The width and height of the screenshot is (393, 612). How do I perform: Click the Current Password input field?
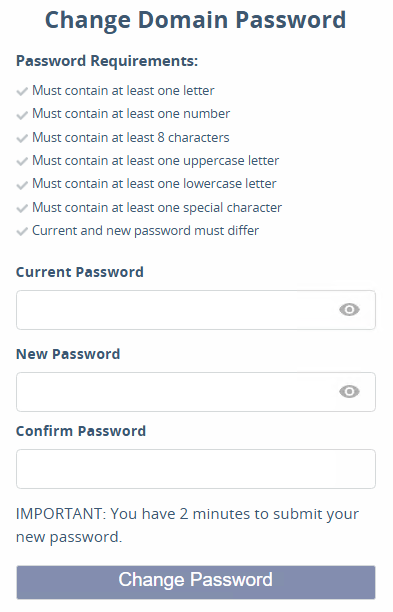coord(196,310)
